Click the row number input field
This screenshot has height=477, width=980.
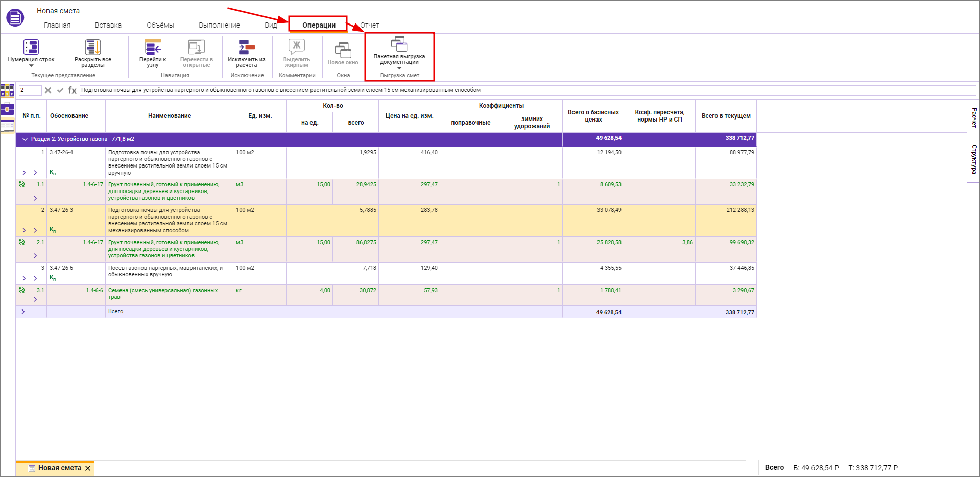tap(30, 90)
